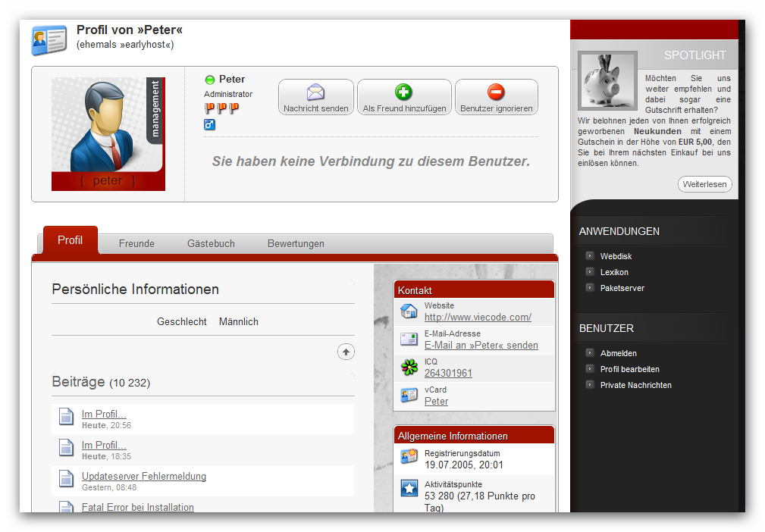
Task: Open the Bewertungen tab
Action: click(x=296, y=243)
